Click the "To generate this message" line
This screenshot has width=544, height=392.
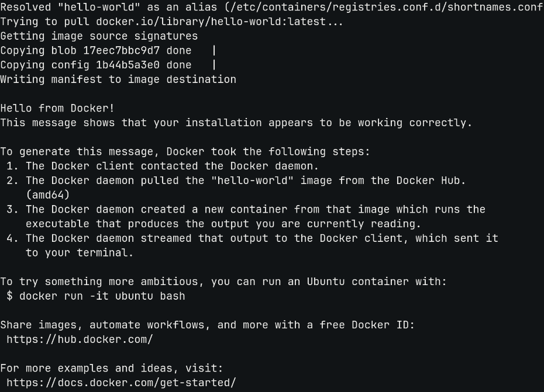point(185,152)
